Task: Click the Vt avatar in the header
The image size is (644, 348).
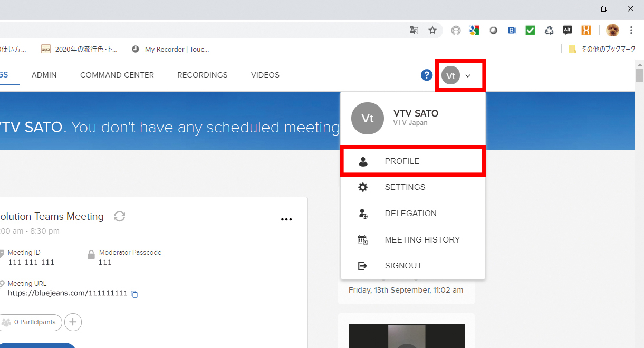Action: (451, 75)
